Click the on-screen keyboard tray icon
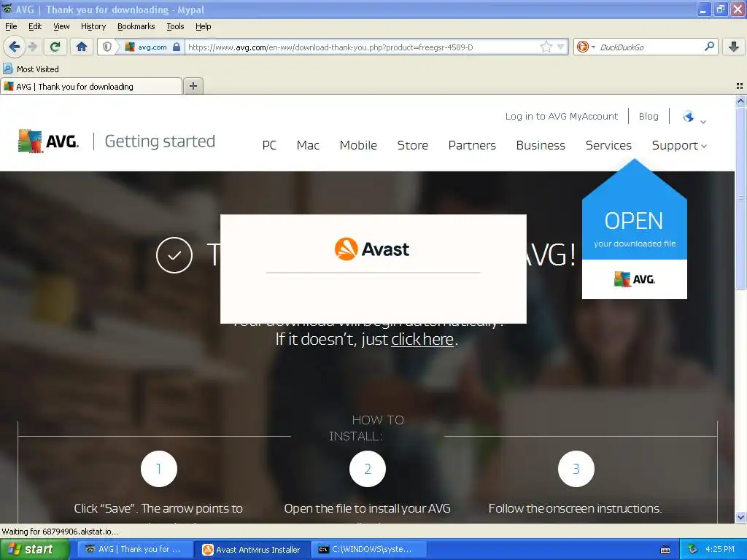This screenshot has height=560, width=747. point(665,550)
